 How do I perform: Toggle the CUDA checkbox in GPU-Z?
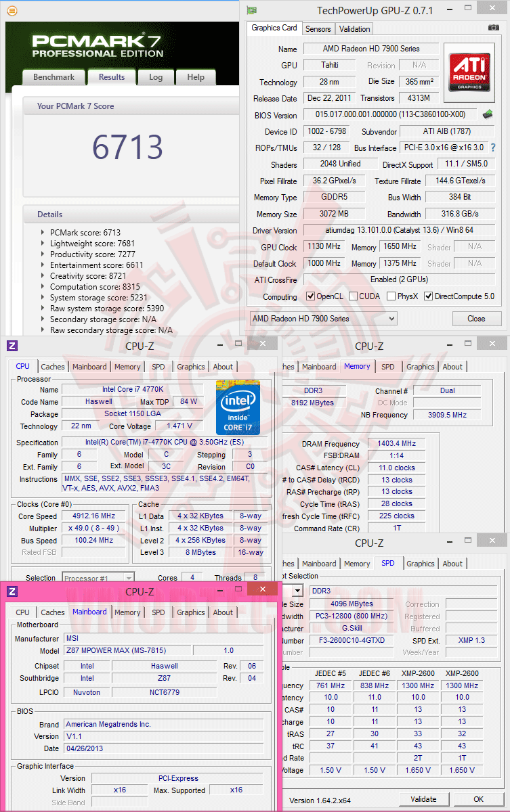(x=353, y=296)
